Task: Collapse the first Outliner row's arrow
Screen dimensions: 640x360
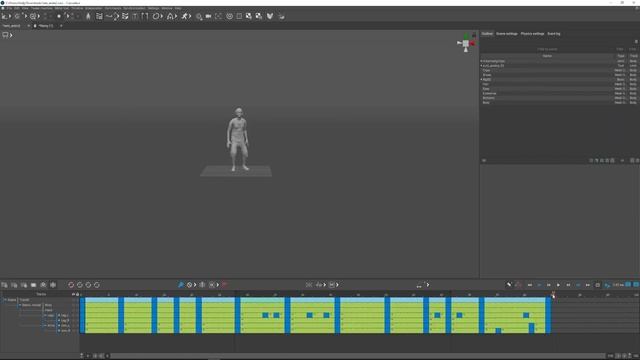Action: 482,61
